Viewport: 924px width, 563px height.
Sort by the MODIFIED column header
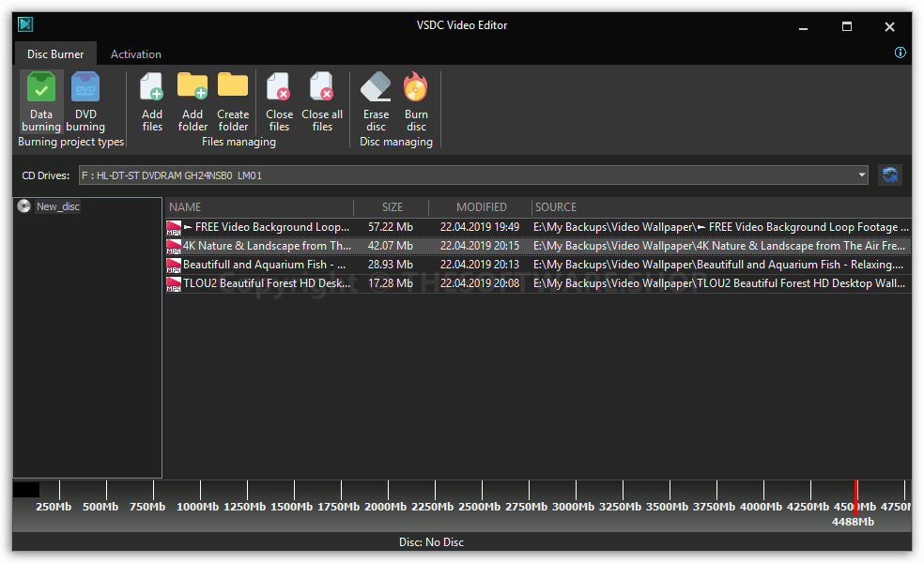480,207
